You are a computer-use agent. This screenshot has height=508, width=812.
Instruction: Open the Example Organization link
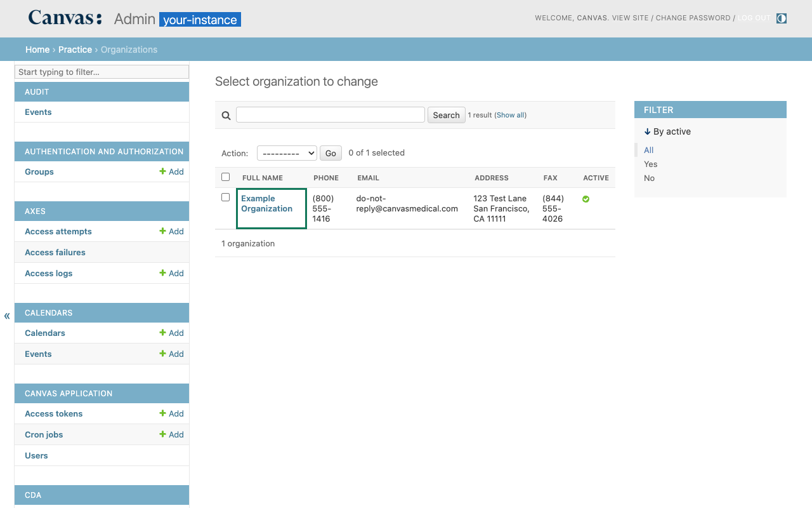pos(266,203)
